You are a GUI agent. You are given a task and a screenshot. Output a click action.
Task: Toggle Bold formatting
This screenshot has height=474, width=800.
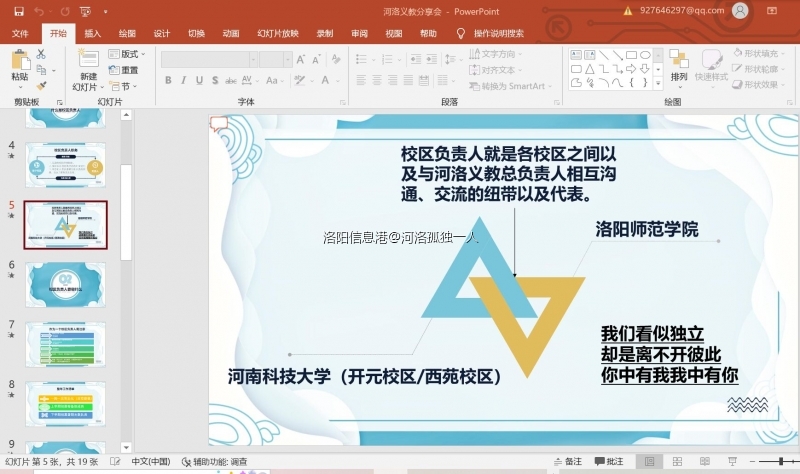click(168, 80)
